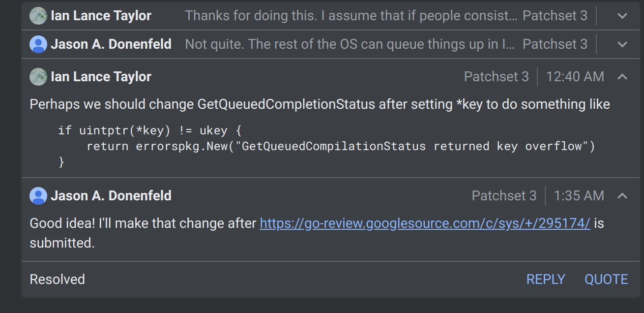
Task: Click the REPLY button
Action: tap(546, 279)
